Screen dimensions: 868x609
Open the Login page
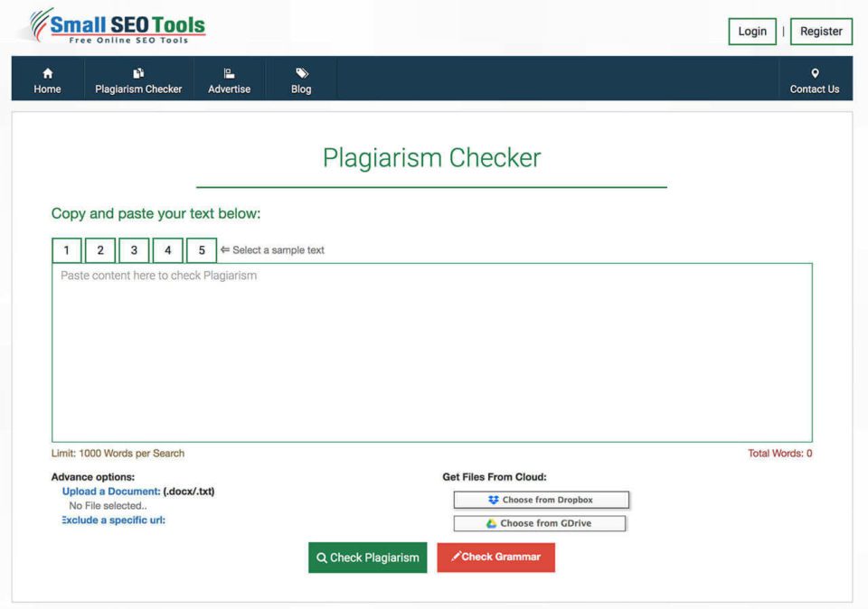pos(751,32)
